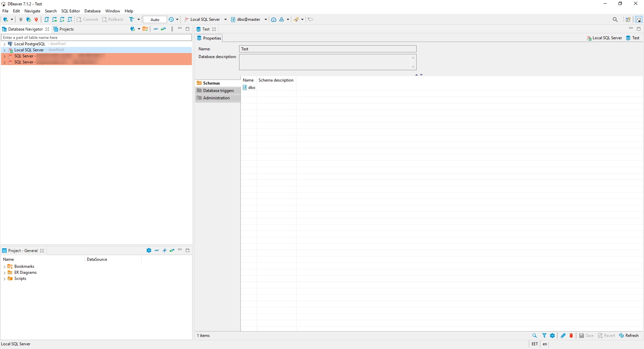Open the settings gear in the bottom toolbar

[552, 336]
